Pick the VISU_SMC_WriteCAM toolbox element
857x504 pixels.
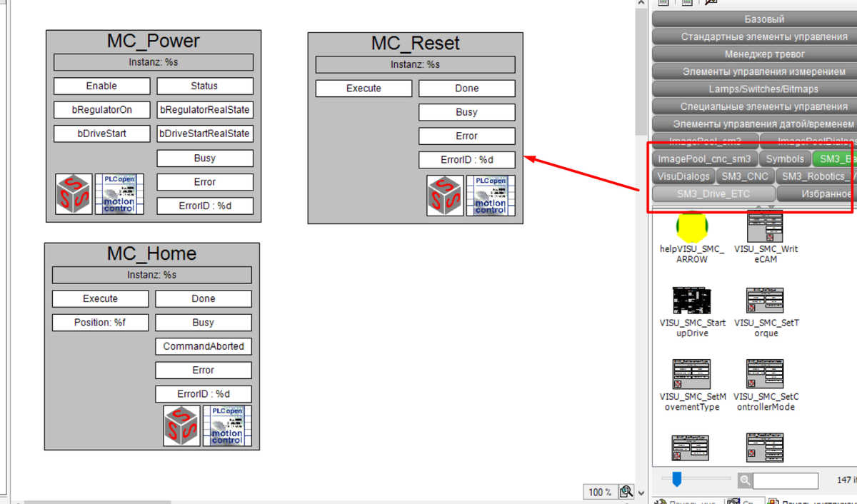tap(765, 226)
